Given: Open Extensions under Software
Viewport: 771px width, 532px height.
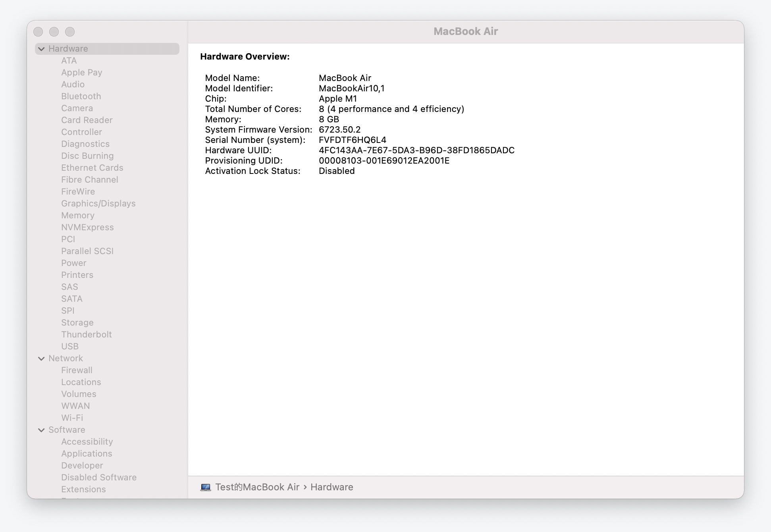Looking at the screenshot, I should pos(83,490).
